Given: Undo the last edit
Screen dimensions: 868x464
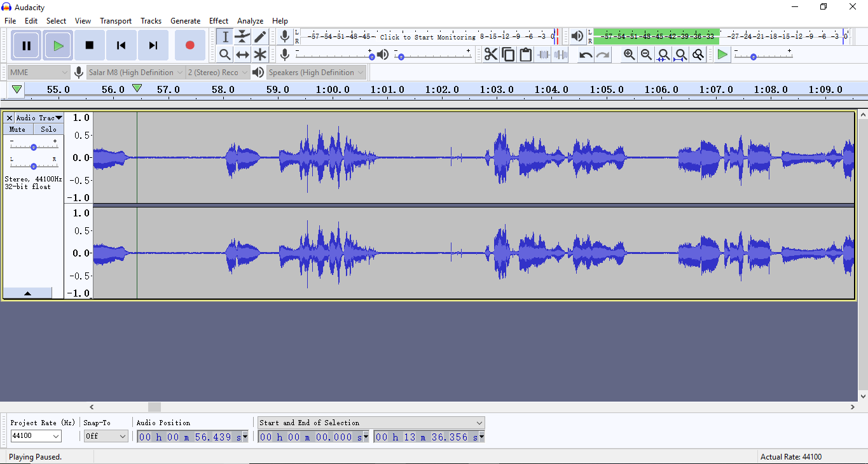Looking at the screenshot, I should tap(584, 54).
